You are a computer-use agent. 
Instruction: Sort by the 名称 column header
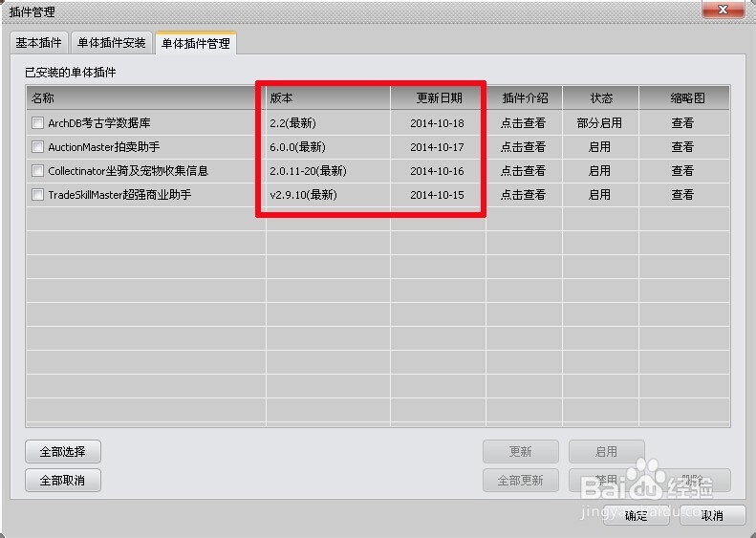click(x=145, y=97)
